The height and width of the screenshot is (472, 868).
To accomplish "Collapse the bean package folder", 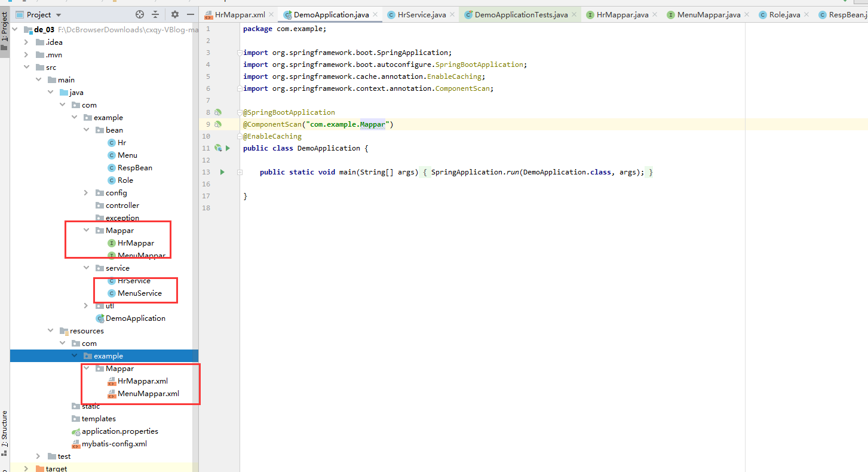I will click(87, 130).
